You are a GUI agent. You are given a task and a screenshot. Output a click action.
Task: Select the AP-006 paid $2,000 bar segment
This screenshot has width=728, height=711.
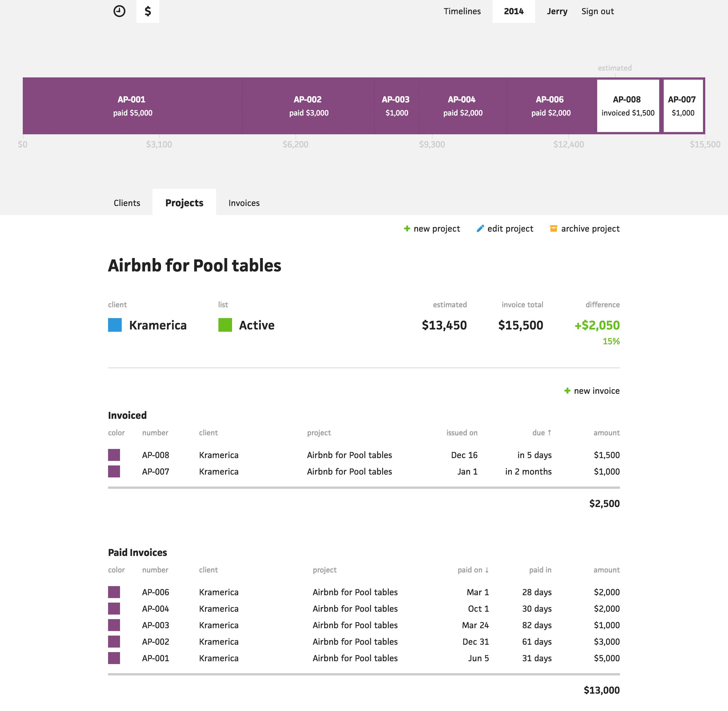pyautogui.click(x=551, y=106)
